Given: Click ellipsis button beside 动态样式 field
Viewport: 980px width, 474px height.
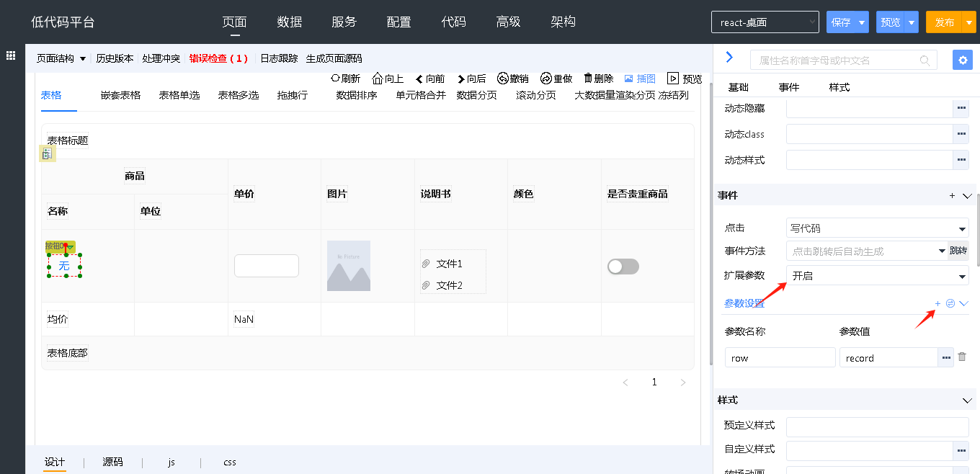Looking at the screenshot, I should (961, 159).
